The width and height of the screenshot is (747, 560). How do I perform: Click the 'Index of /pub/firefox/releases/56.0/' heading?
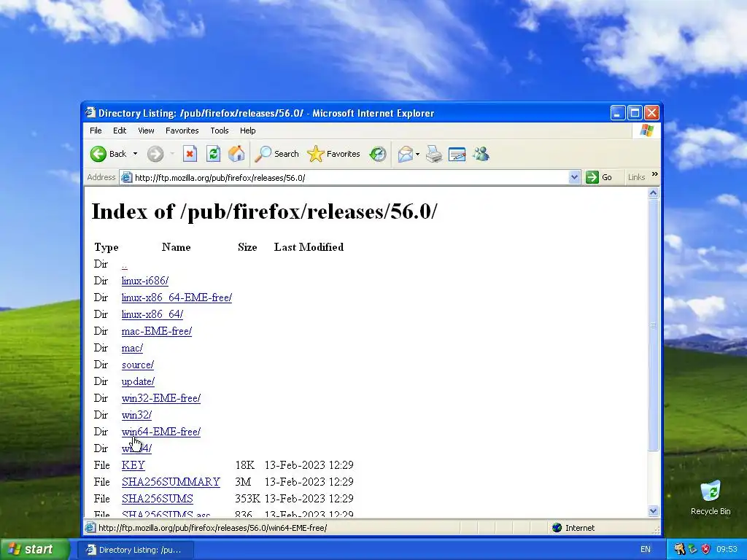(264, 211)
